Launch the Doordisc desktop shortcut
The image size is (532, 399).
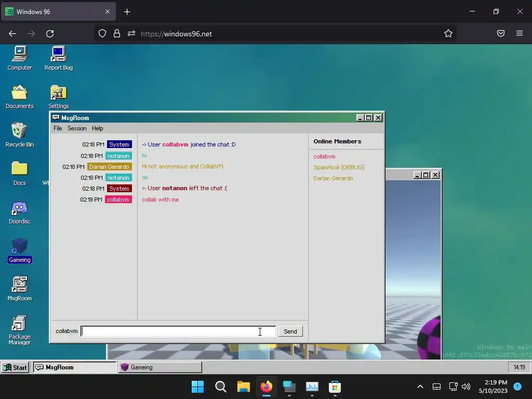(x=20, y=212)
